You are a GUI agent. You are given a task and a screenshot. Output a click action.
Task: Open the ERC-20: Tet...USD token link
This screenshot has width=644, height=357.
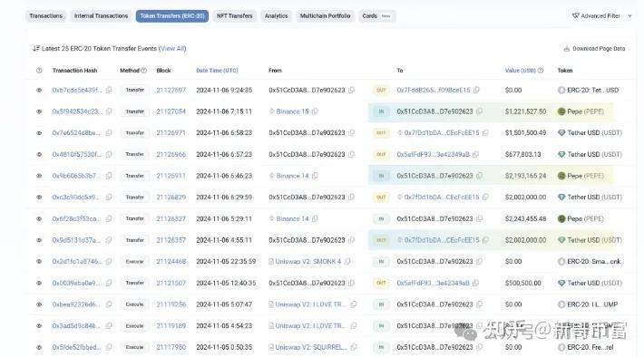[592, 91]
